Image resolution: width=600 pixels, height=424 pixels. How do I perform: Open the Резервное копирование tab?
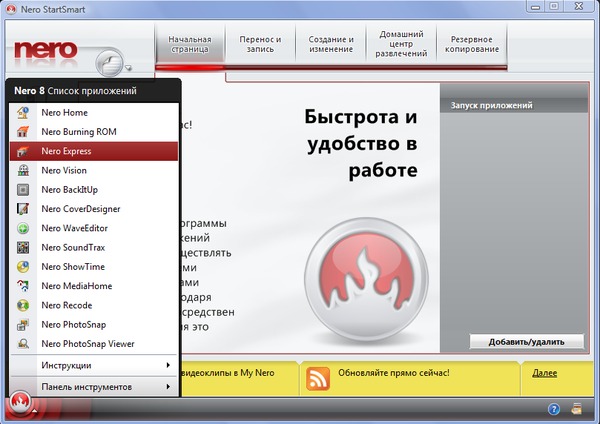472,44
